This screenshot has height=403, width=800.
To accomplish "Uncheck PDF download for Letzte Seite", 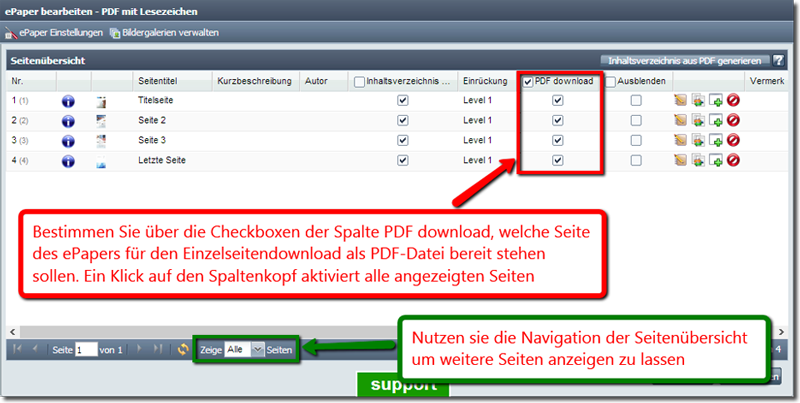I will 558,161.
